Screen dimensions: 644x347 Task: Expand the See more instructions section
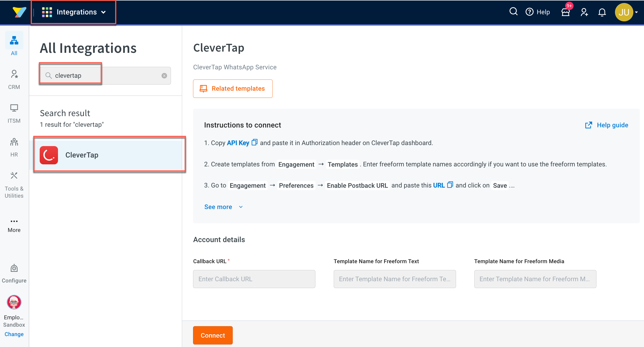[x=218, y=207]
